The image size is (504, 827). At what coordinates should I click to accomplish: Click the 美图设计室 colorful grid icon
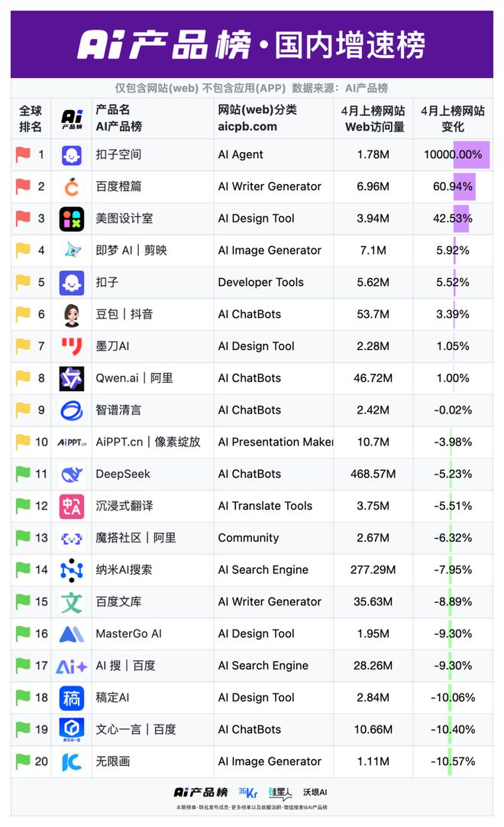click(71, 219)
